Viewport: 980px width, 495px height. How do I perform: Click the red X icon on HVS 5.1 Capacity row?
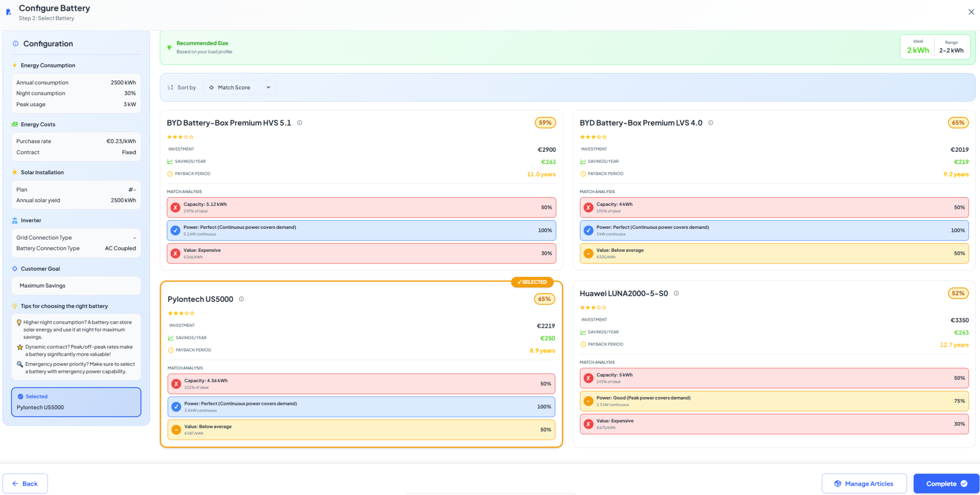(176, 207)
